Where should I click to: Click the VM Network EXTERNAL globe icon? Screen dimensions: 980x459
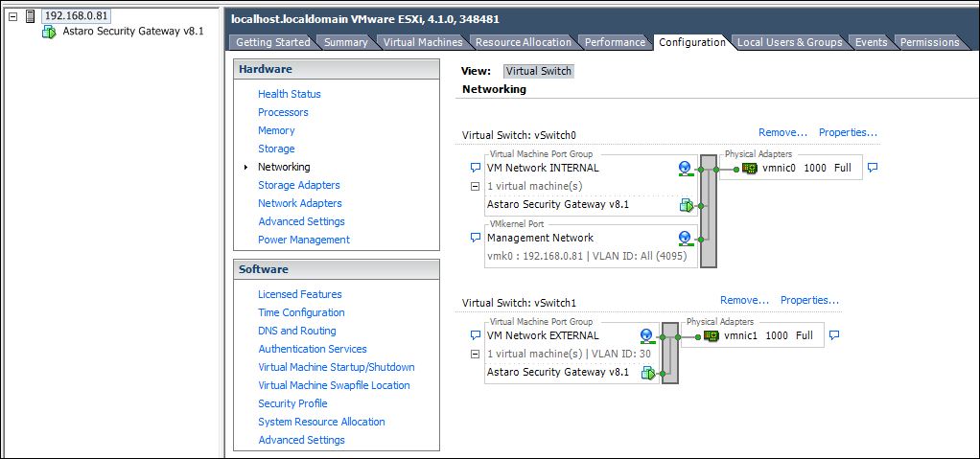click(x=646, y=336)
